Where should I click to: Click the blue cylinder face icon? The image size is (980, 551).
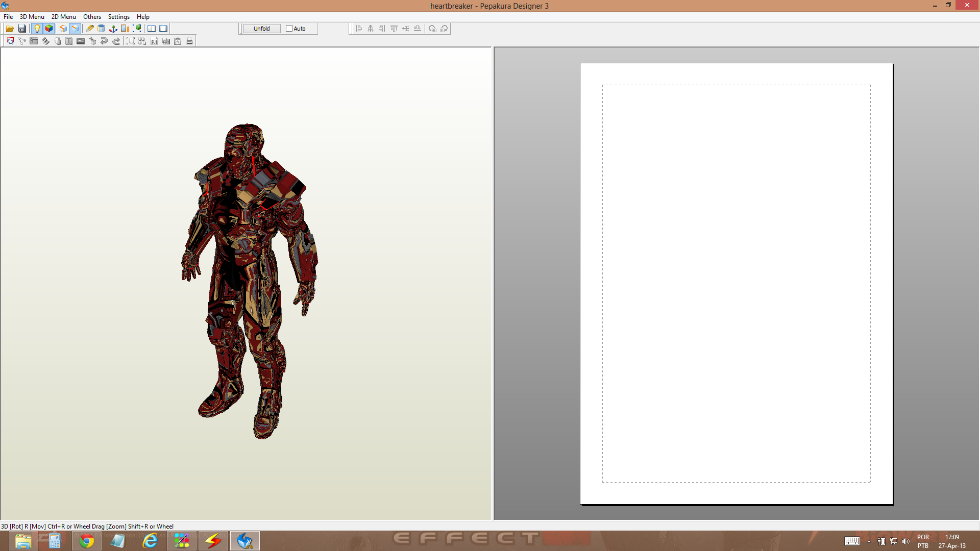(102, 29)
